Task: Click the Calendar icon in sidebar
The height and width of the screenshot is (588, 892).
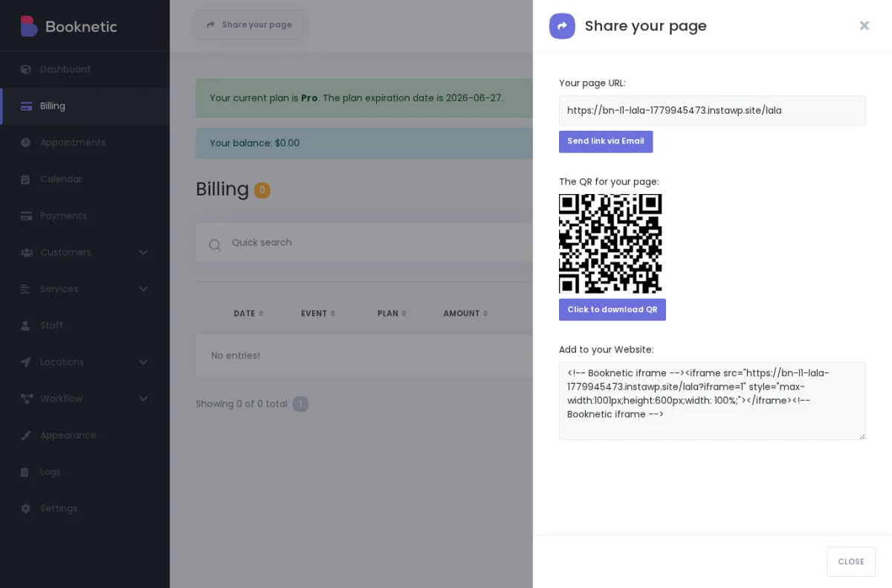Action: pyautogui.click(x=26, y=179)
